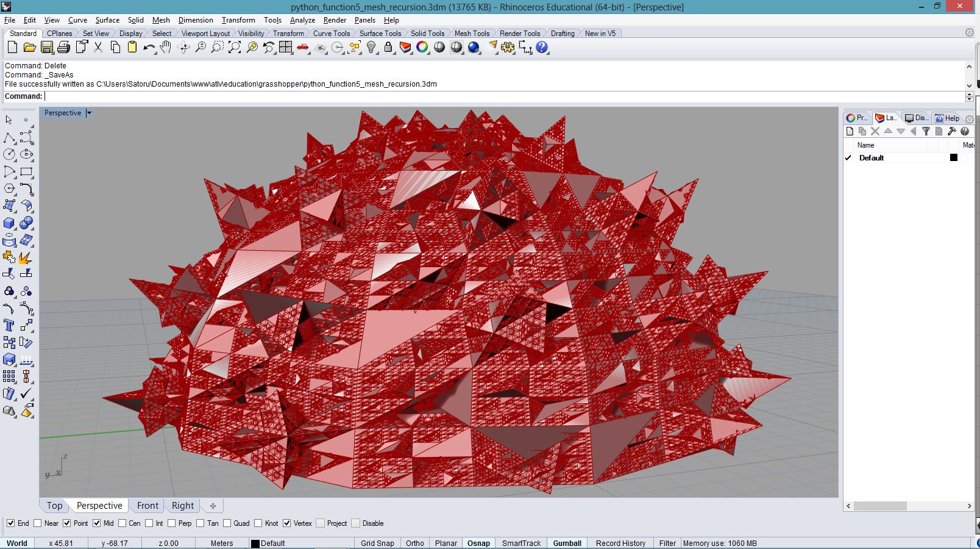The width and height of the screenshot is (980, 549).
Task: Click the Undo arrow icon
Action: (x=149, y=48)
